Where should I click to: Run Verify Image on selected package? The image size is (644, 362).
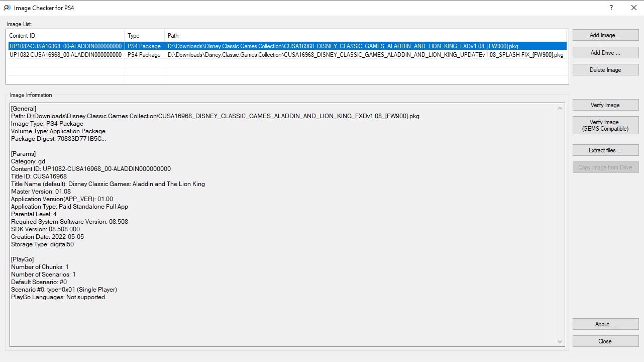(605, 105)
